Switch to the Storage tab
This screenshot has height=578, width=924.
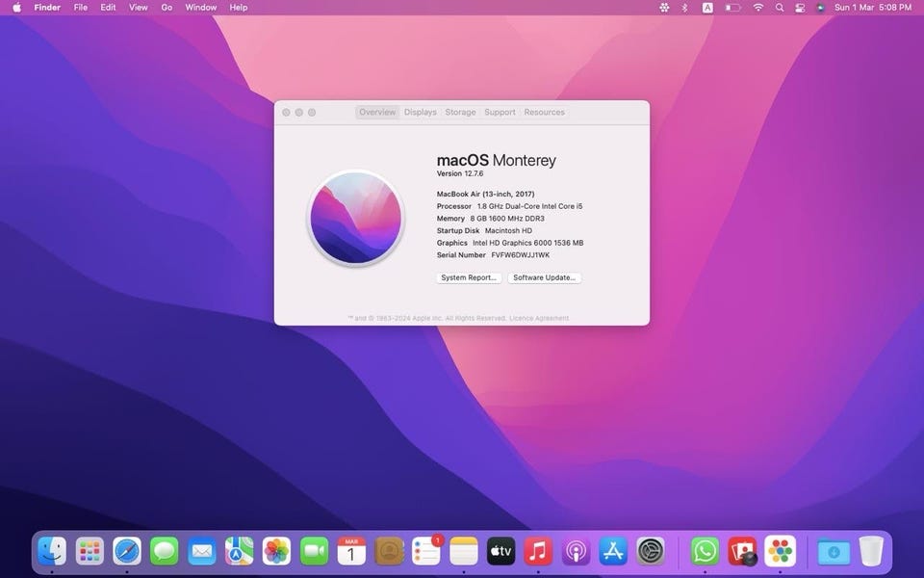[460, 113]
